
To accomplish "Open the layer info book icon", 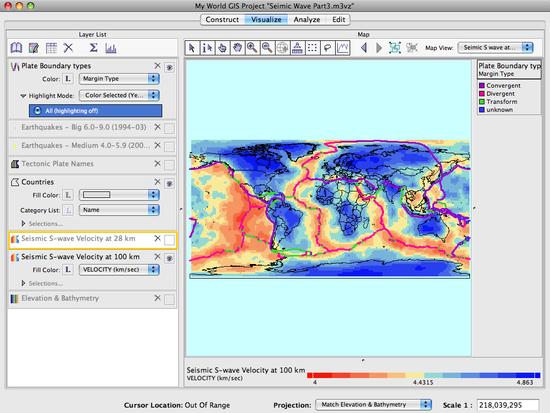I will [x=16, y=48].
